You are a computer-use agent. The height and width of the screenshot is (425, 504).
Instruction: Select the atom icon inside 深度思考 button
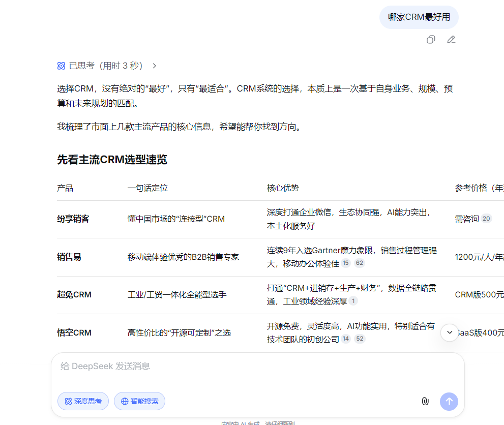pos(68,401)
